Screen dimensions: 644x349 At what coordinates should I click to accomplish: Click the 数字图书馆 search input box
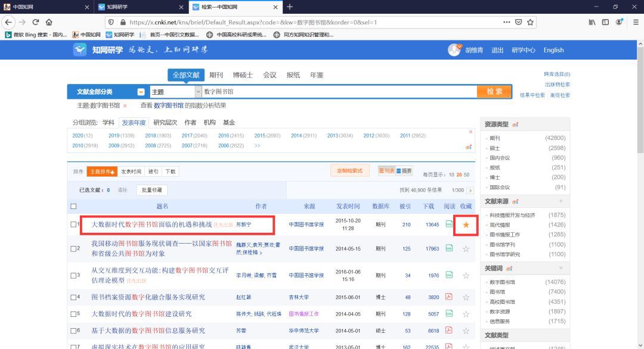point(339,92)
